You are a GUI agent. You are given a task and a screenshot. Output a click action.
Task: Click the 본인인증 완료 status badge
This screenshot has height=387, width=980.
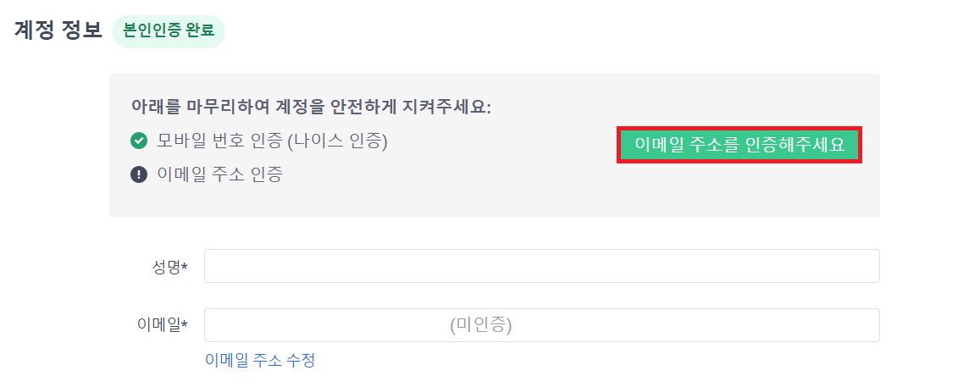coord(169,31)
